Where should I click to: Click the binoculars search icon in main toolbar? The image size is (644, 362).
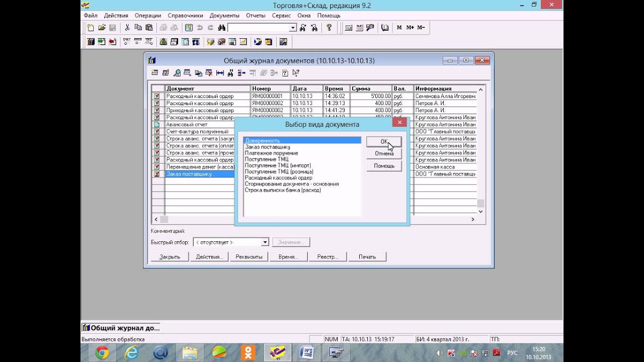[221, 28]
